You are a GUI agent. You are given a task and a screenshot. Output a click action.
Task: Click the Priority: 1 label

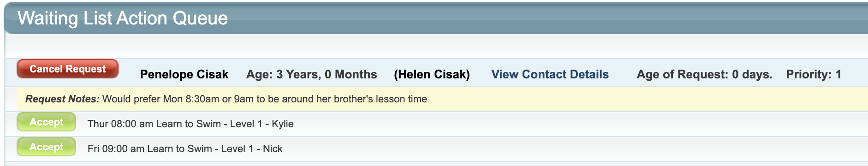814,74
